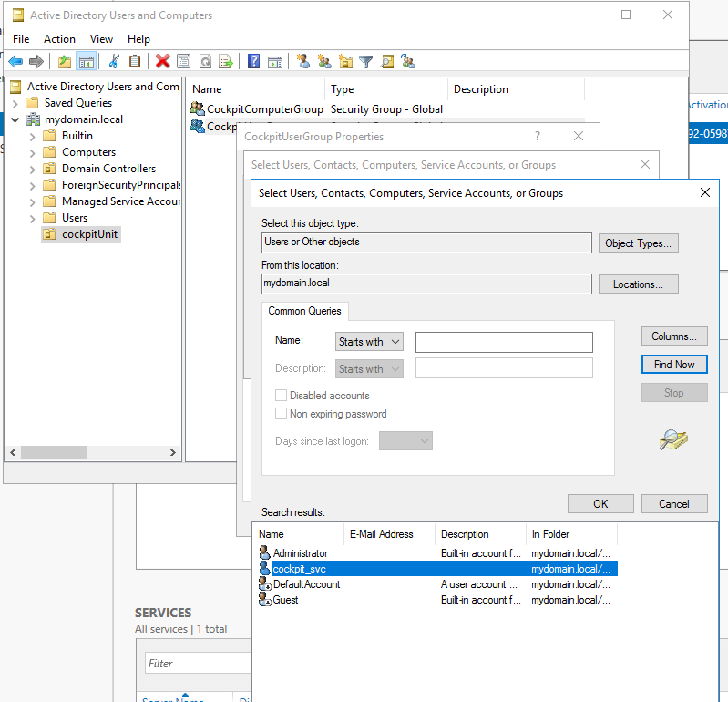
Task: Open the File menu
Action: 21,39
